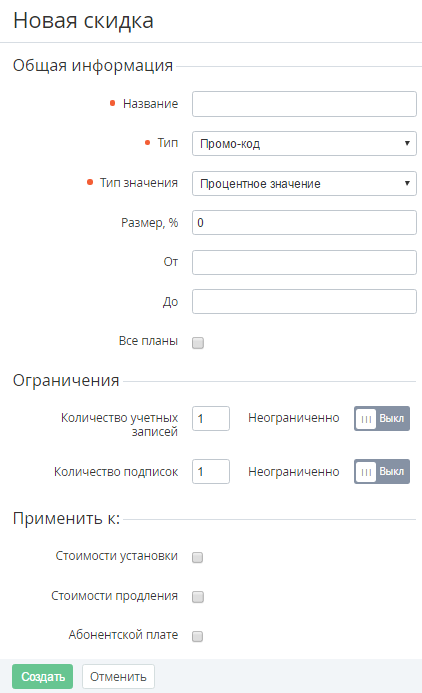Click the Количество учетных записей number field

click(x=211, y=418)
